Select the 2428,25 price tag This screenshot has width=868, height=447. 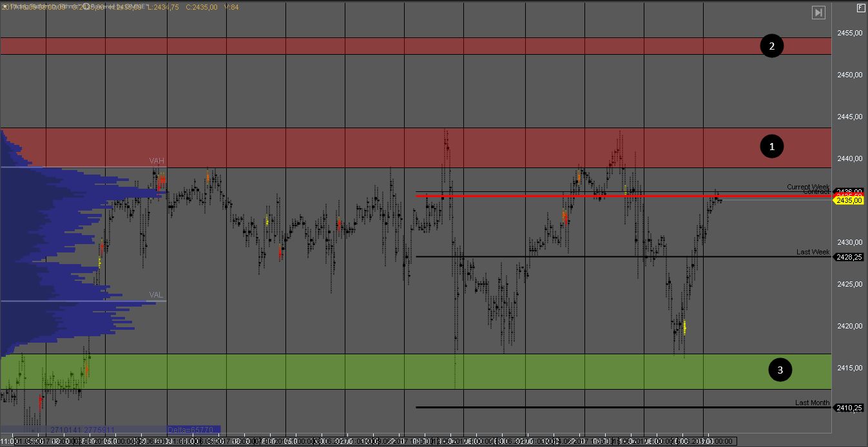point(848,257)
